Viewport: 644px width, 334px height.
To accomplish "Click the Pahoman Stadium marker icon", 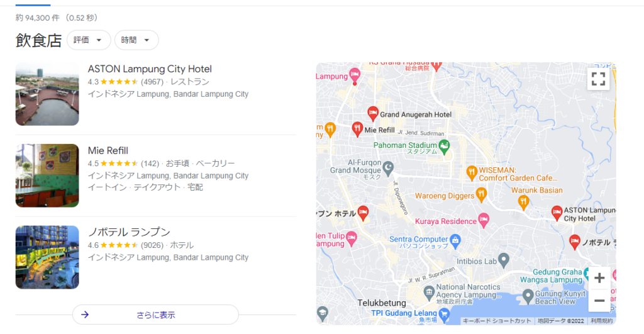I will [x=444, y=147].
